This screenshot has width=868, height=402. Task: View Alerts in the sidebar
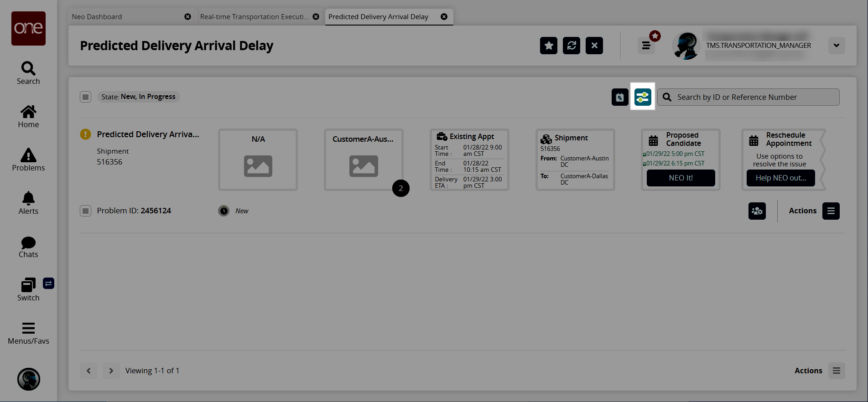point(28,203)
